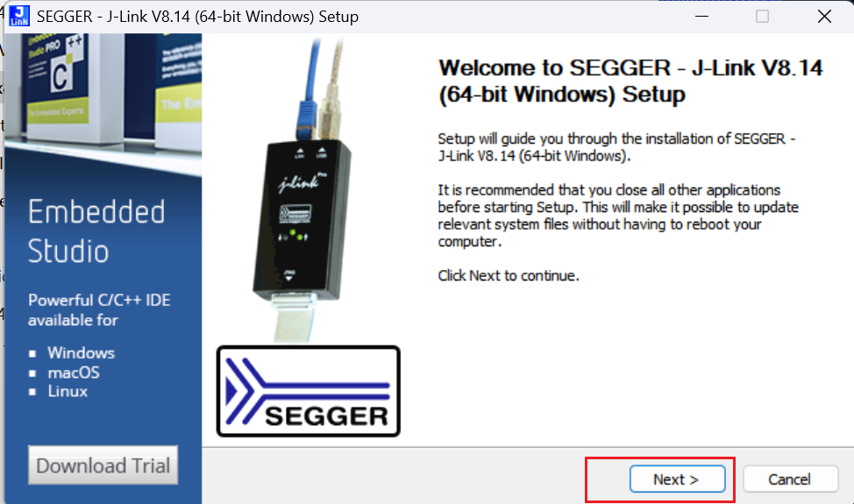Click the Powerful C/C++ IDE tagline
The width and height of the screenshot is (854, 504).
pos(100,309)
